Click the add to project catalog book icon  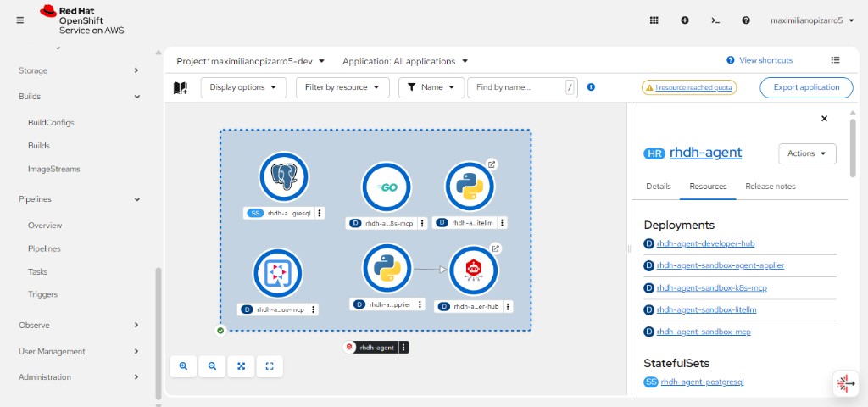pyautogui.click(x=181, y=87)
